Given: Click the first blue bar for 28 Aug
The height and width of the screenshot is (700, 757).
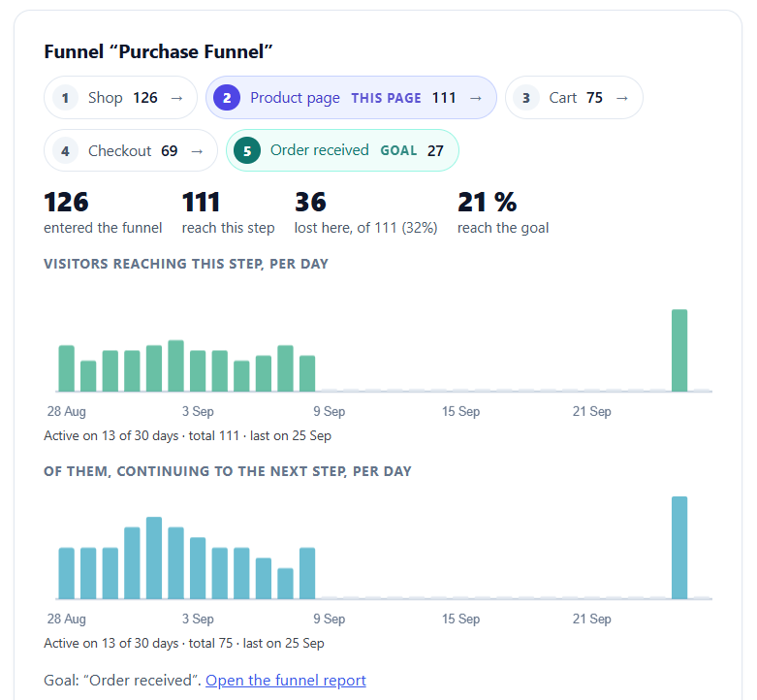Looking at the screenshot, I should coord(67,573).
